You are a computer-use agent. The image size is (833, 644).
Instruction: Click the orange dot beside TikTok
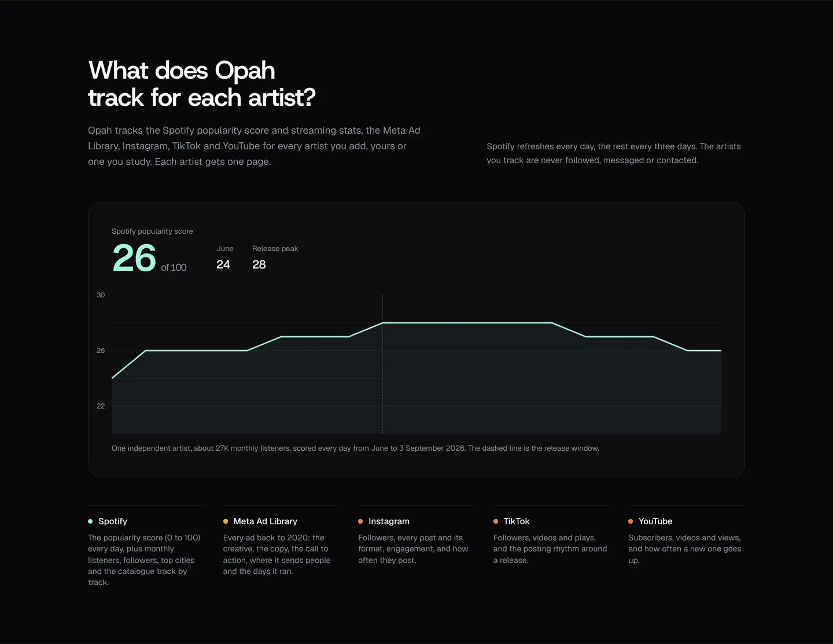pyautogui.click(x=496, y=521)
